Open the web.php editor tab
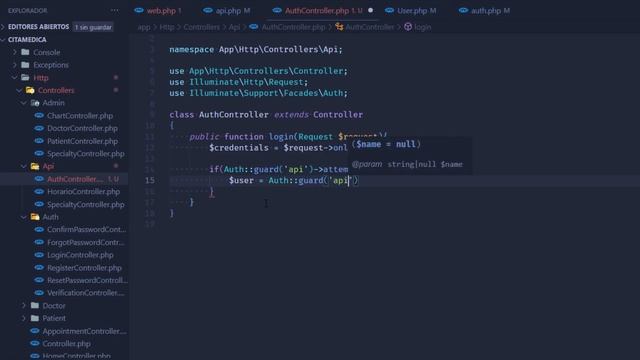This screenshot has width=640, height=360. tap(158, 11)
